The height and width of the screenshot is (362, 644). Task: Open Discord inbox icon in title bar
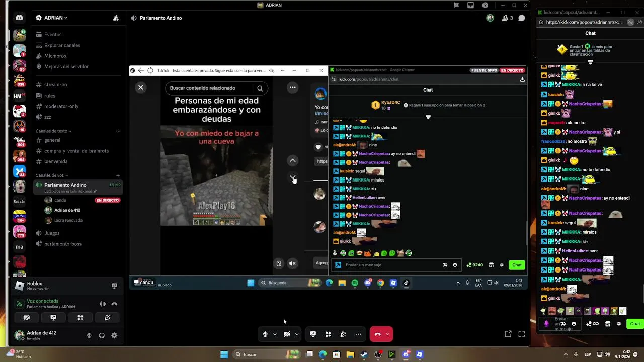pyautogui.click(x=470, y=5)
